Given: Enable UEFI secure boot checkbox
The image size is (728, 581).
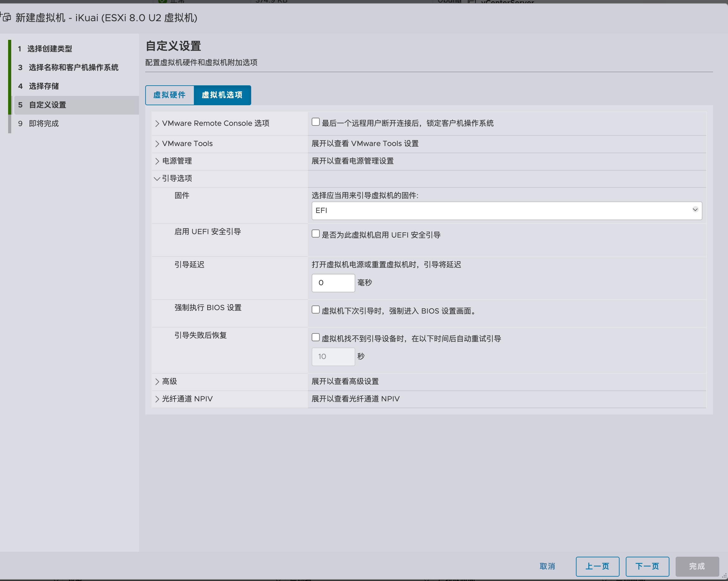Looking at the screenshot, I should [x=315, y=234].
